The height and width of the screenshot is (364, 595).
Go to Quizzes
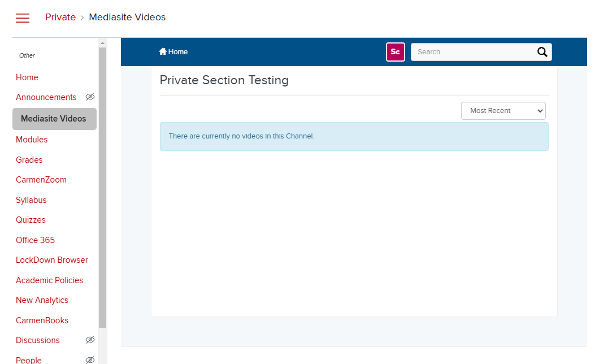click(31, 220)
